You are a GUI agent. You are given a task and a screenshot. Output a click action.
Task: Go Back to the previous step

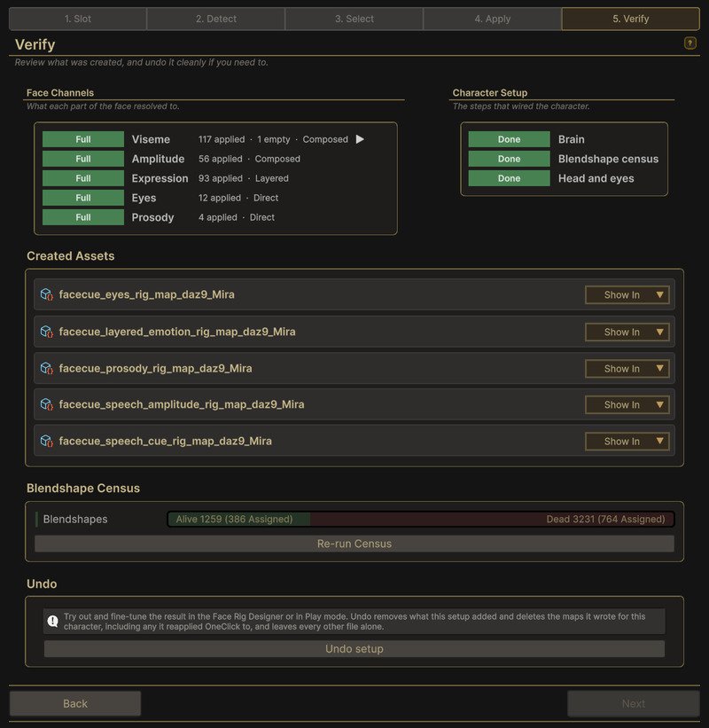[75, 704]
